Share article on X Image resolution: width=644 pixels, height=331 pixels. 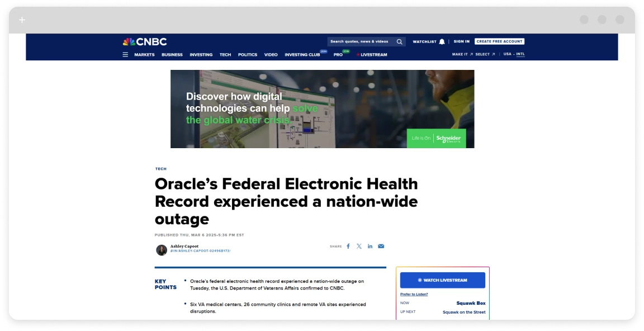click(359, 247)
